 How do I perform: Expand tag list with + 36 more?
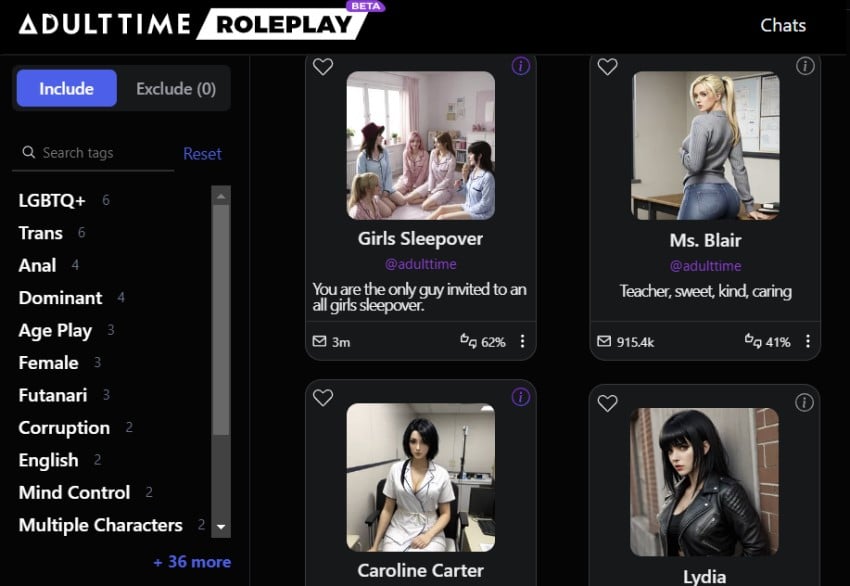point(191,562)
